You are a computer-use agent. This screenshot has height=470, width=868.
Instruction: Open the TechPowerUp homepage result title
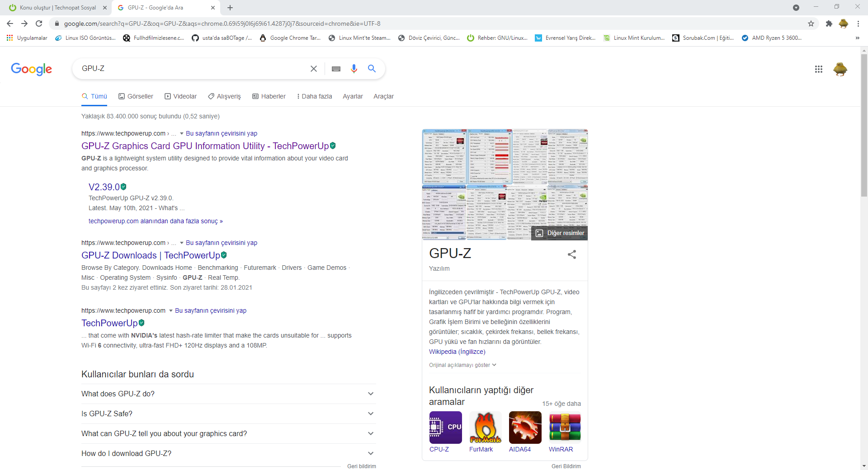pos(109,323)
